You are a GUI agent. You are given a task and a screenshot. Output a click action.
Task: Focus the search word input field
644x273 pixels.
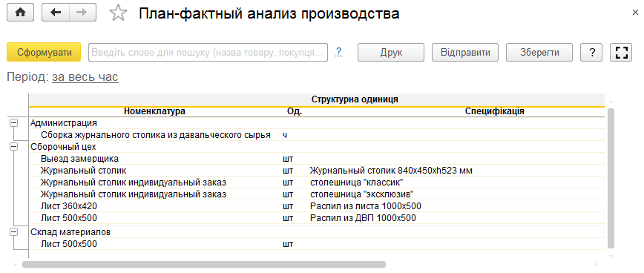click(208, 53)
